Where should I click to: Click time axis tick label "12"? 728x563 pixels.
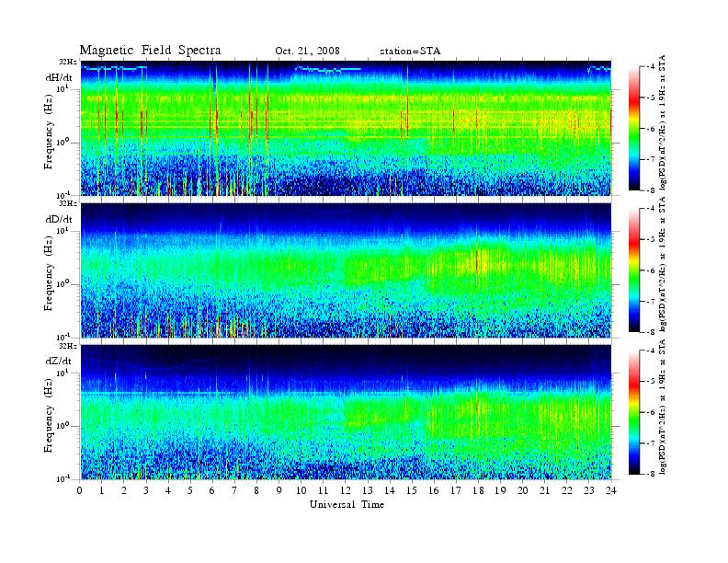click(346, 490)
